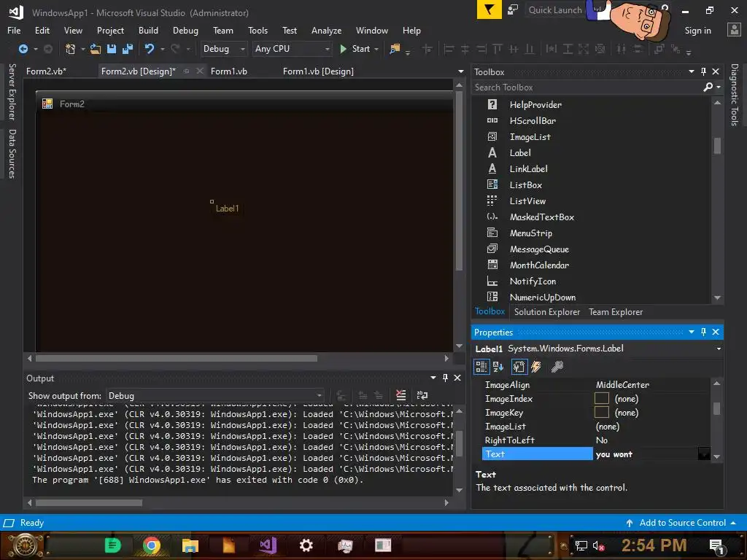This screenshot has height=560, width=747.
Task: Switch to the Team Explorer tab
Action: (616, 312)
